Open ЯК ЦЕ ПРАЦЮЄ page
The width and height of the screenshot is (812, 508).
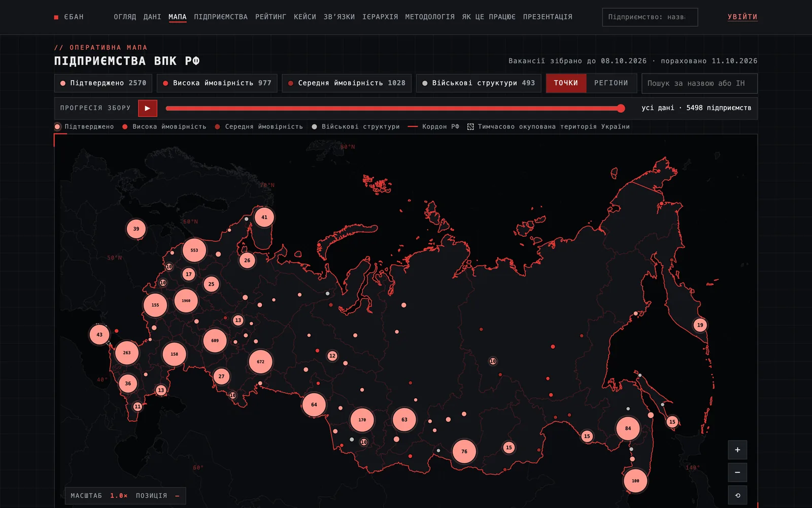(489, 17)
